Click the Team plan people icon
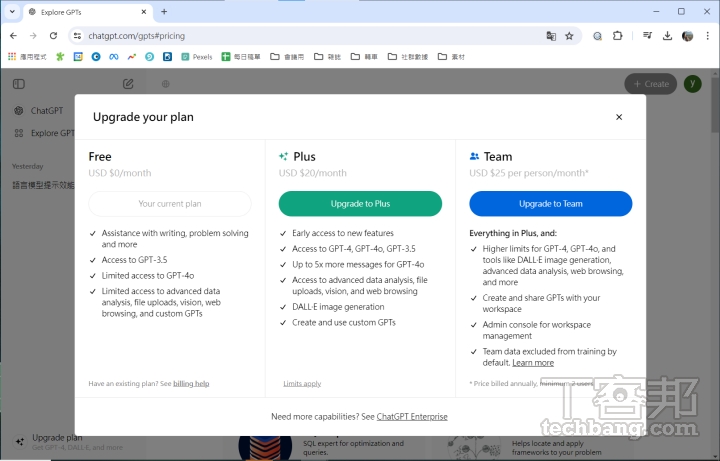Viewport: 720px width, 461px height. 474,157
